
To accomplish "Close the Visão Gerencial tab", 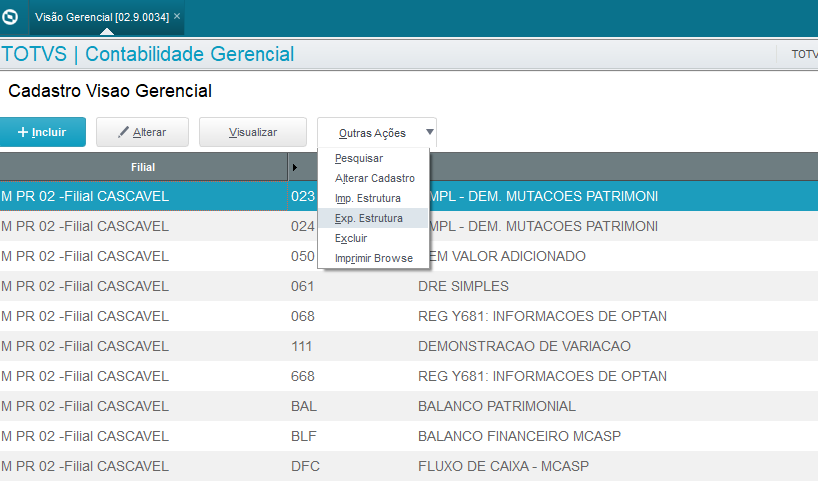I will (177, 16).
